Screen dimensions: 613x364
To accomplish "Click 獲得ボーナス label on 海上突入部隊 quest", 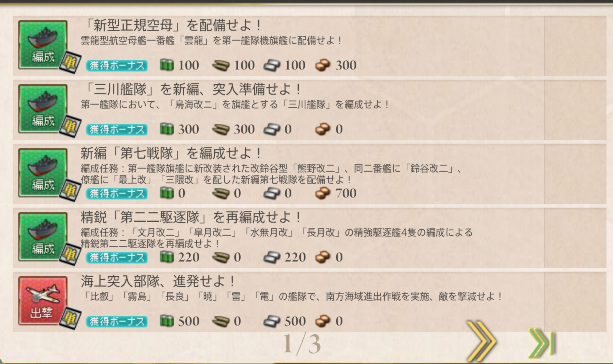I will [x=117, y=322].
